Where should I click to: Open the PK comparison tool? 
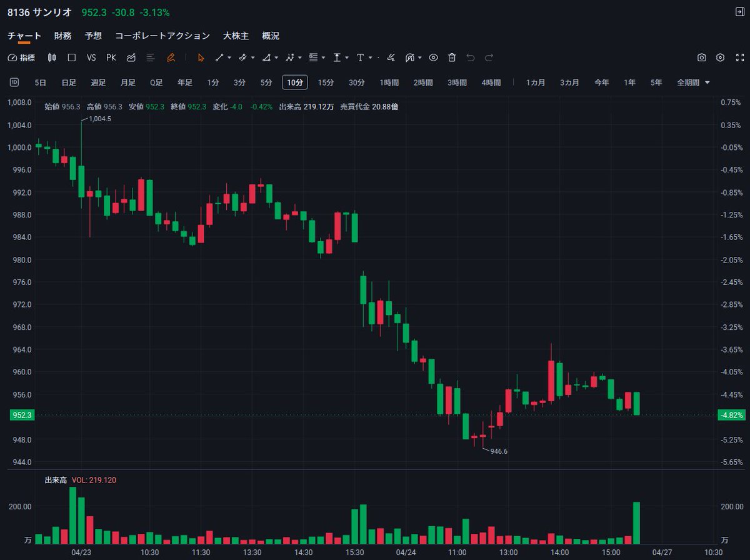coord(111,57)
